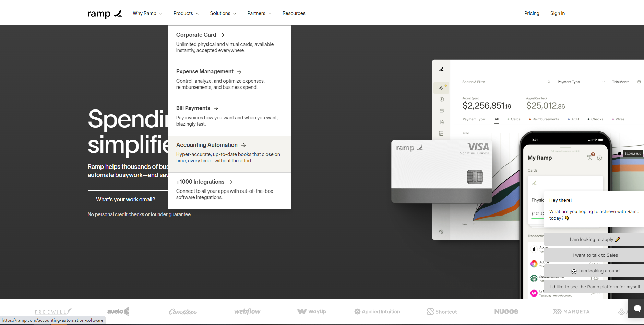The image size is (644, 325).
Task: Open the settings gear in dashboard sidebar
Action: coord(441,232)
